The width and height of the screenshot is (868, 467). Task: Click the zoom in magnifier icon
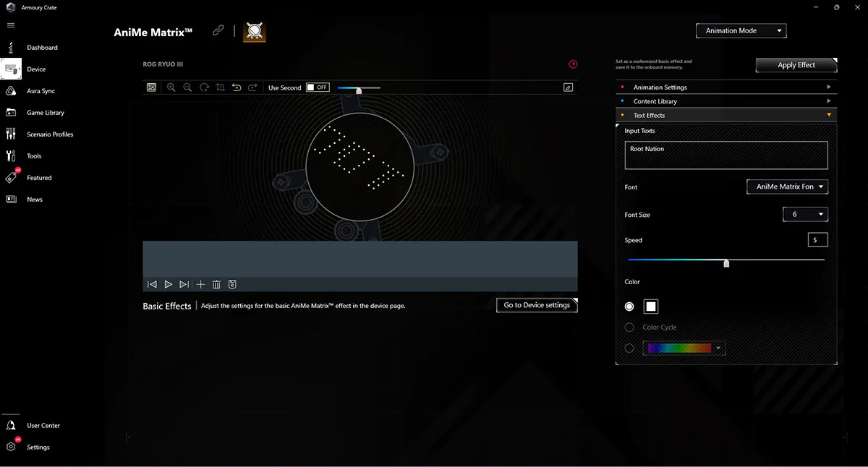(x=171, y=87)
